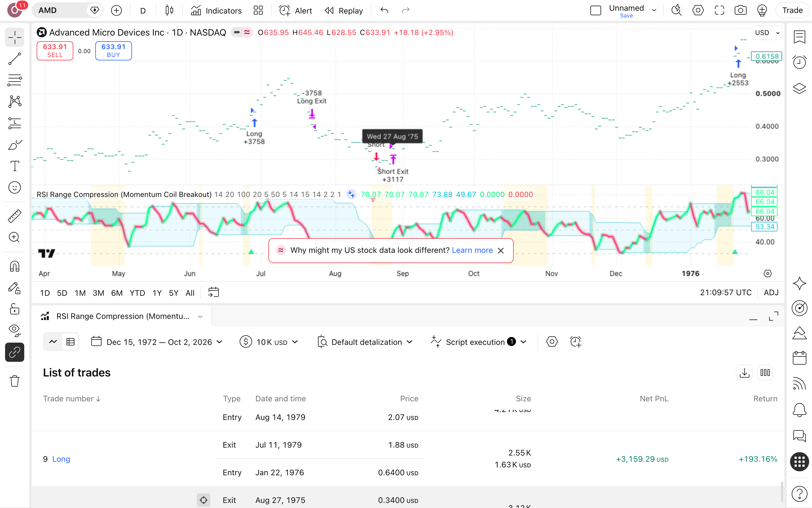The image size is (812, 508).
Task: Download the list of trades
Action: (744, 373)
